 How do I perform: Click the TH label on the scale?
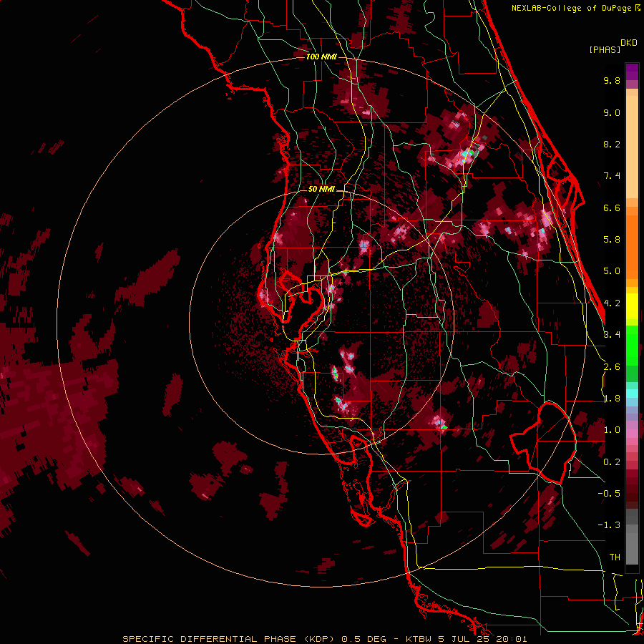[615, 557]
